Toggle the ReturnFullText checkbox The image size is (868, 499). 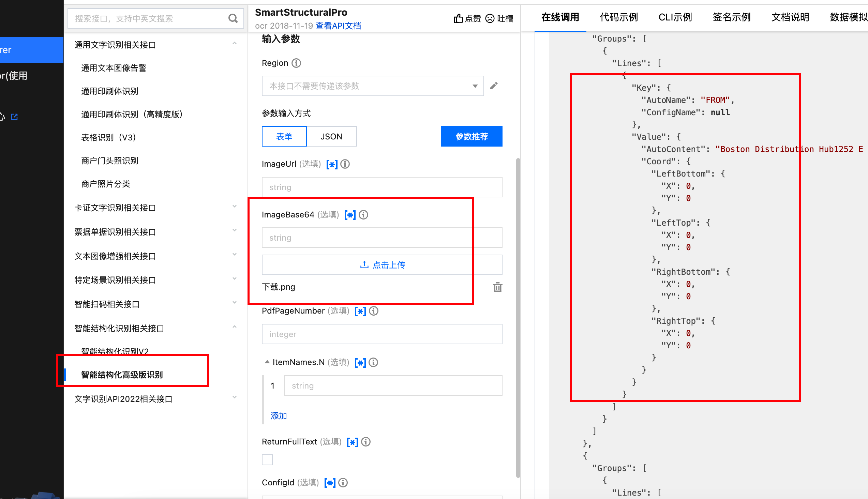pyautogui.click(x=267, y=459)
